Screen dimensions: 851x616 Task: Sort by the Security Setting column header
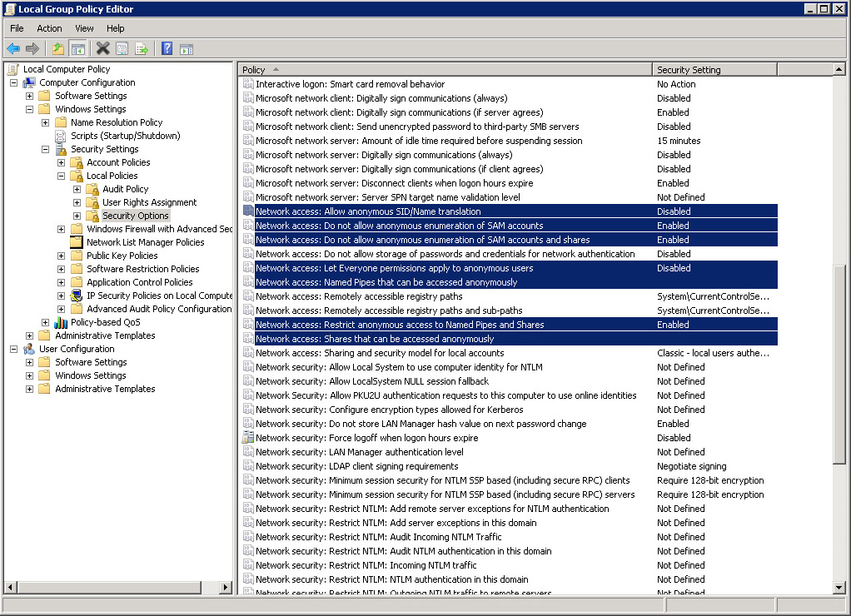[x=714, y=69]
